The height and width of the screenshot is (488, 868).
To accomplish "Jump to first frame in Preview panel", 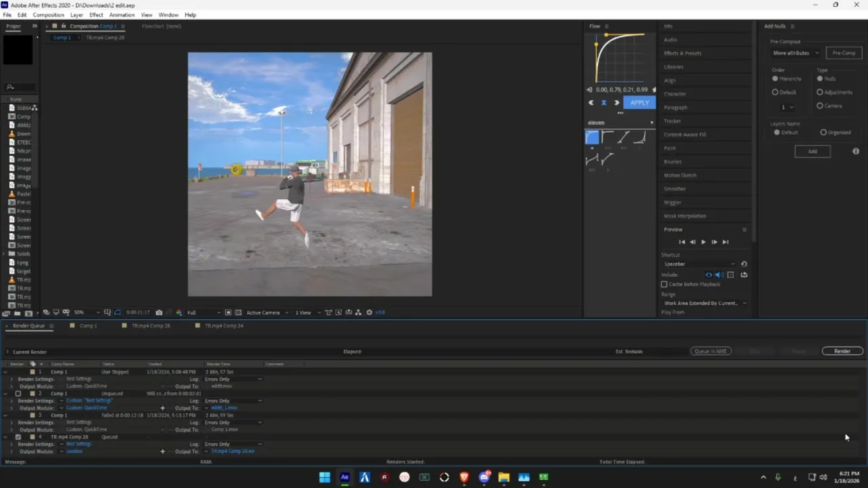I will click(682, 242).
